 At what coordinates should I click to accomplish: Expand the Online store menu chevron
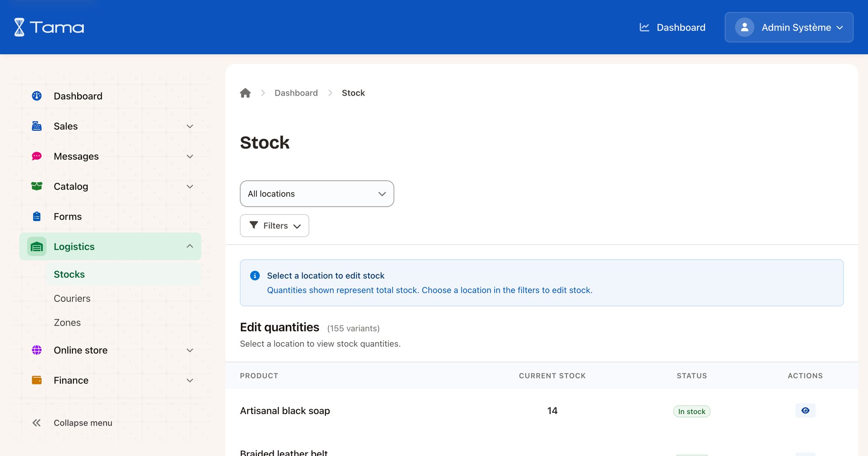click(190, 350)
